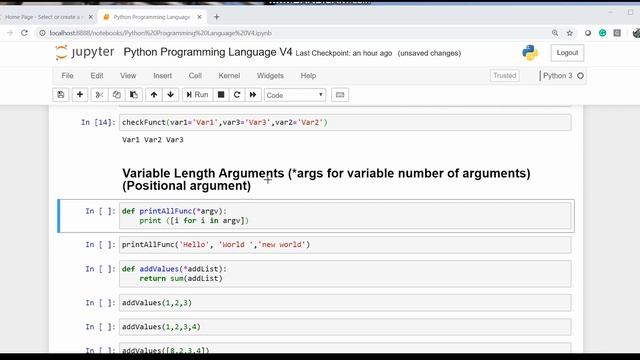
Task: Interrupt the kernel with stop icon
Action: 221,95
